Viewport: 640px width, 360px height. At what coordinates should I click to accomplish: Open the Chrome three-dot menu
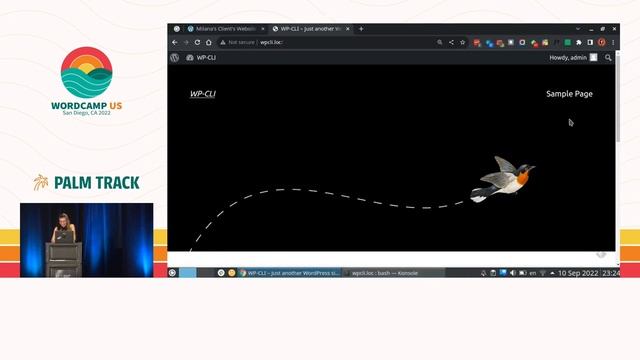613,42
